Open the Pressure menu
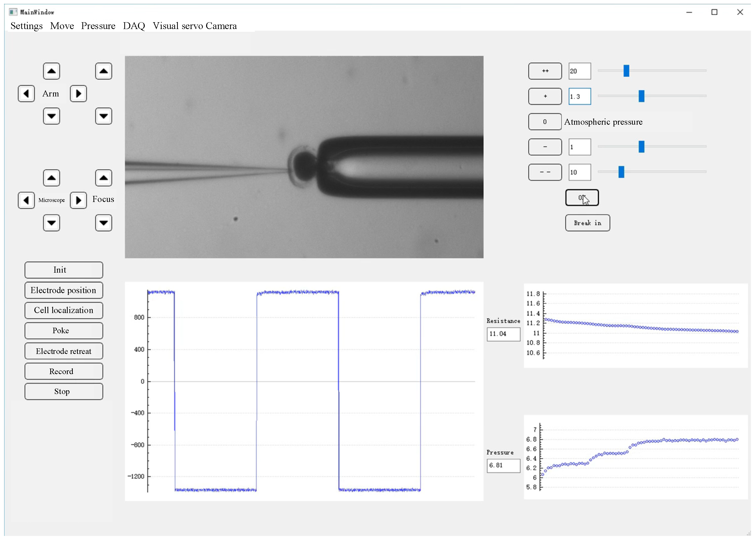Screen dimensions: 756x542 (x=98, y=26)
